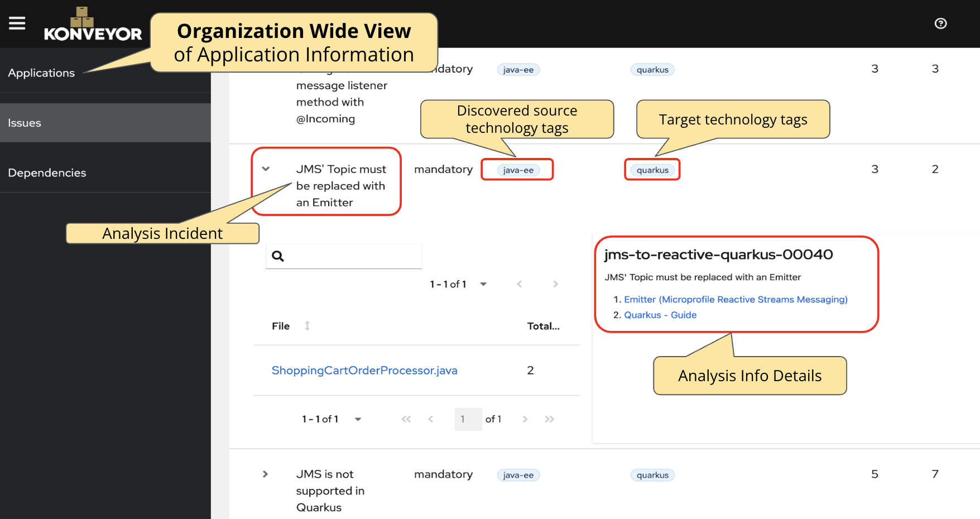
Task: Go to last page of file list
Action: (550, 419)
